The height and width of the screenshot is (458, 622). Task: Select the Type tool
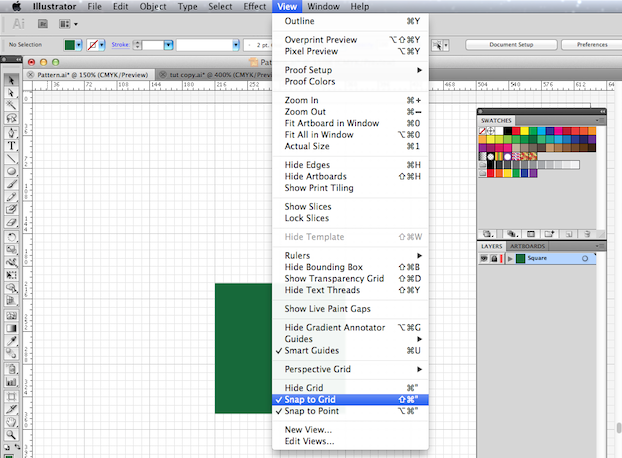[11, 145]
